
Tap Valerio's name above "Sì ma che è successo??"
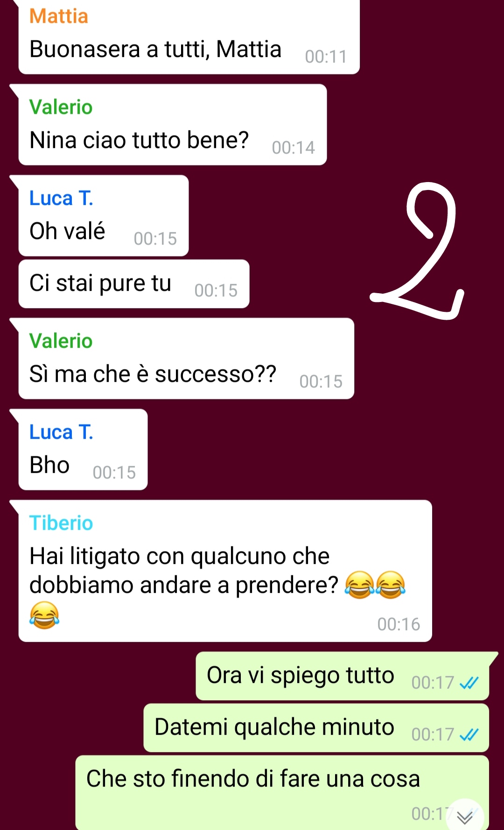[61, 341]
